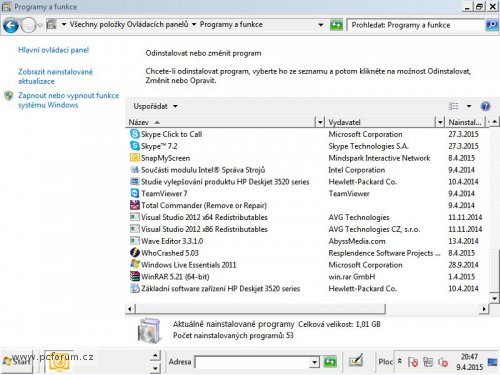Click the Skype 7.2 program icon
This screenshot has height=375, width=500.
click(134, 146)
